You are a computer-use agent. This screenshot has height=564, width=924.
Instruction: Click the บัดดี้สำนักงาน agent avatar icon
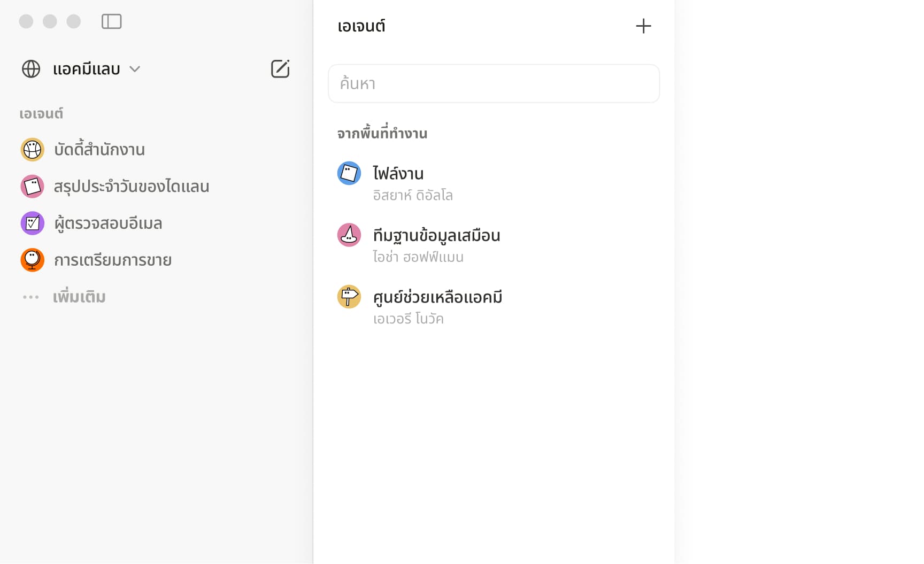point(32,150)
